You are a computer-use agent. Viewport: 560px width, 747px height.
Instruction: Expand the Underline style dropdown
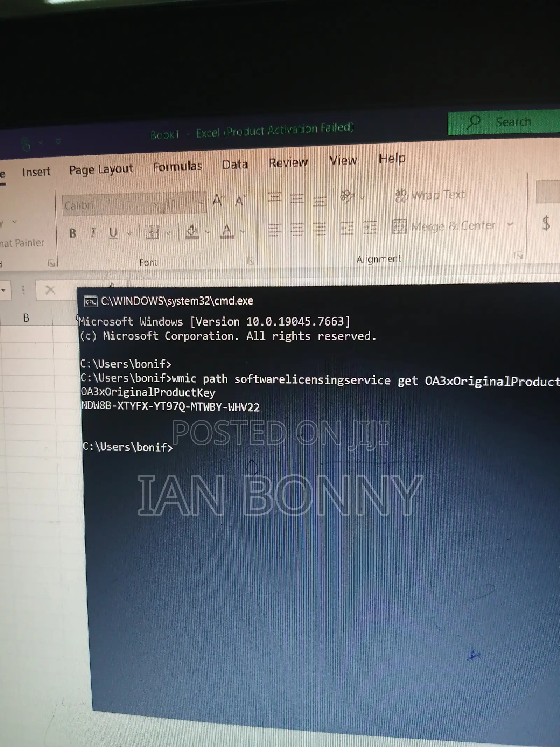pyautogui.click(x=129, y=233)
